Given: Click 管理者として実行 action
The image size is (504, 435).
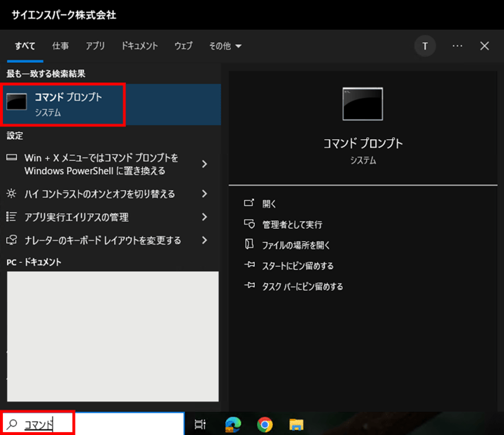Looking at the screenshot, I should (x=292, y=224).
